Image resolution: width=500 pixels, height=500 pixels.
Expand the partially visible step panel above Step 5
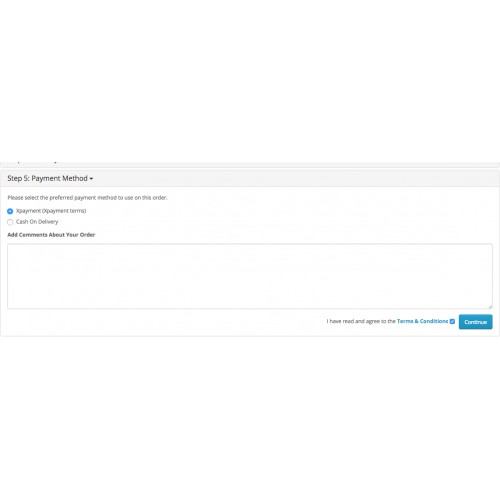point(250,163)
